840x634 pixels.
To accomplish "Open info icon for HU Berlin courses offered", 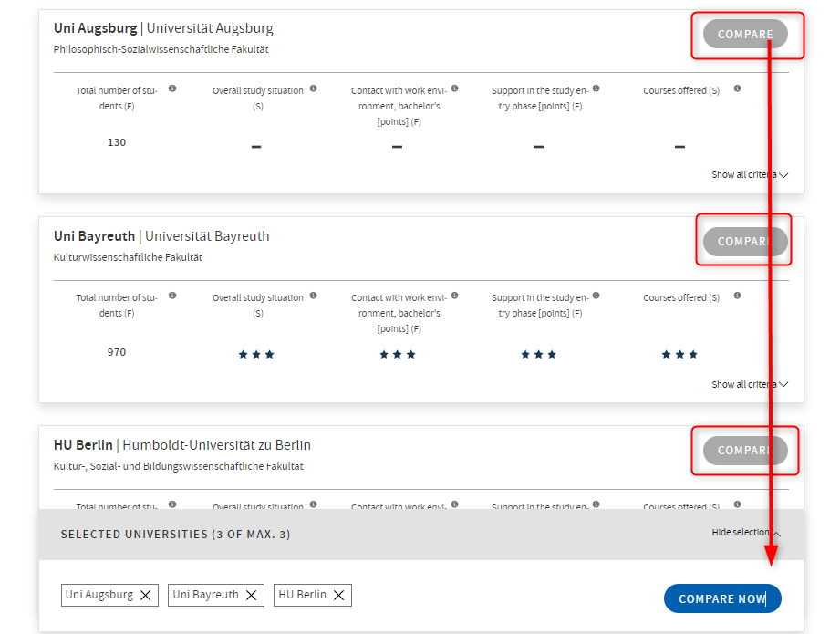I will [x=738, y=504].
